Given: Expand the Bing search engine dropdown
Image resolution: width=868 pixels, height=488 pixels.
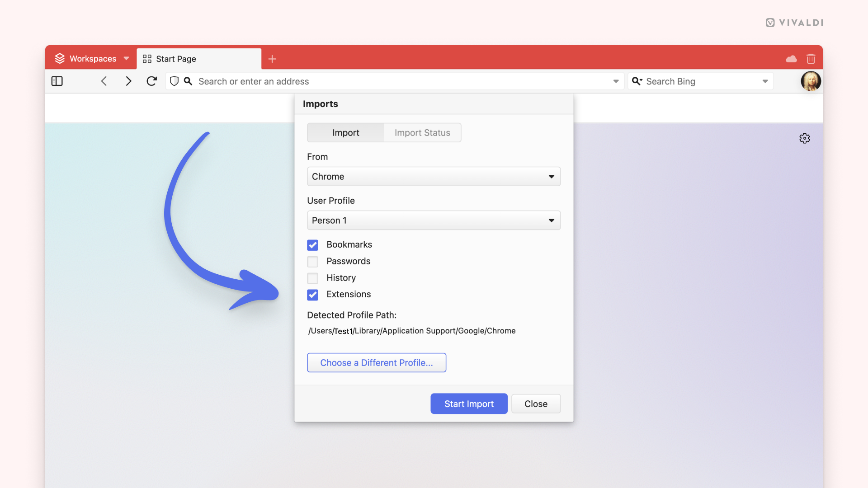Looking at the screenshot, I should [765, 81].
